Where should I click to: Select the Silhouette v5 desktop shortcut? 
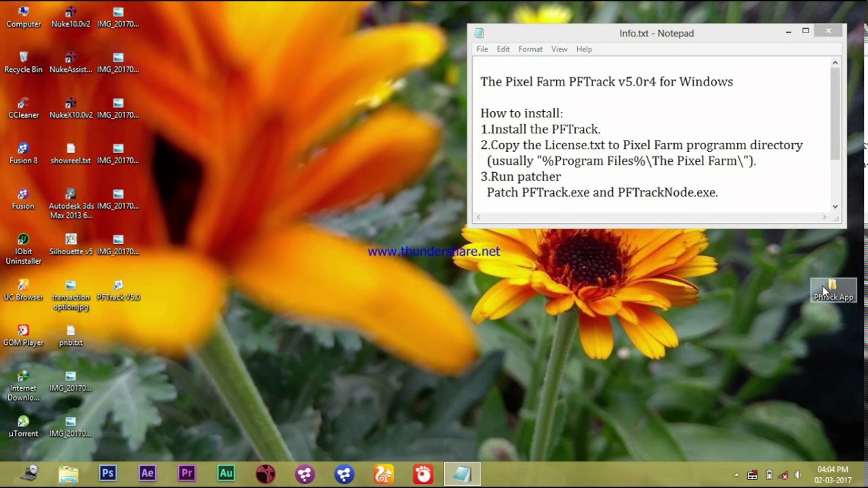pos(71,245)
